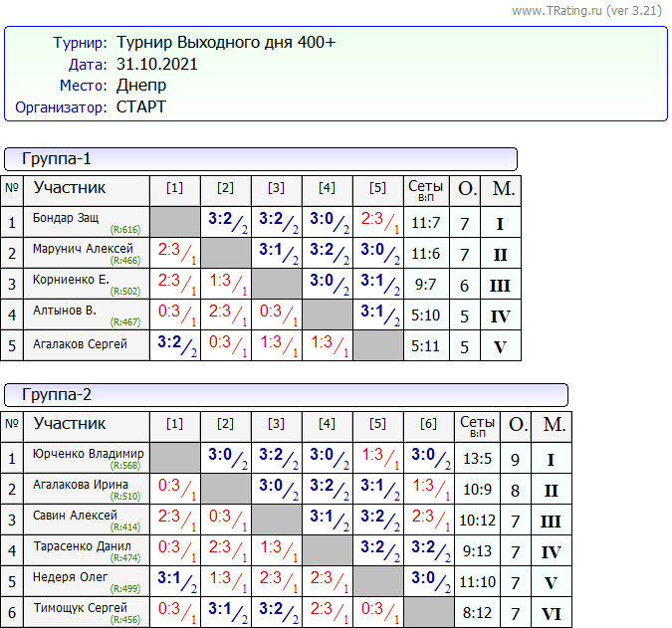This screenshot has width=672, height=628.
Task: Click participant Тарасенко Данил
Action: (84, 546)
